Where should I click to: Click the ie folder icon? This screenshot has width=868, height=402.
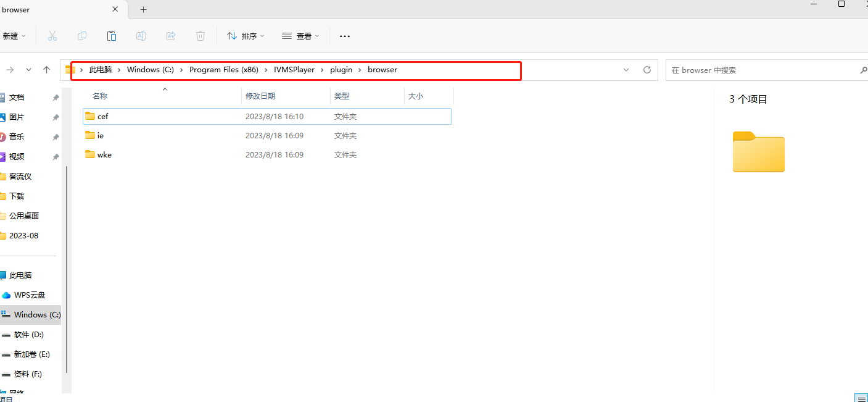pos(90,135)
